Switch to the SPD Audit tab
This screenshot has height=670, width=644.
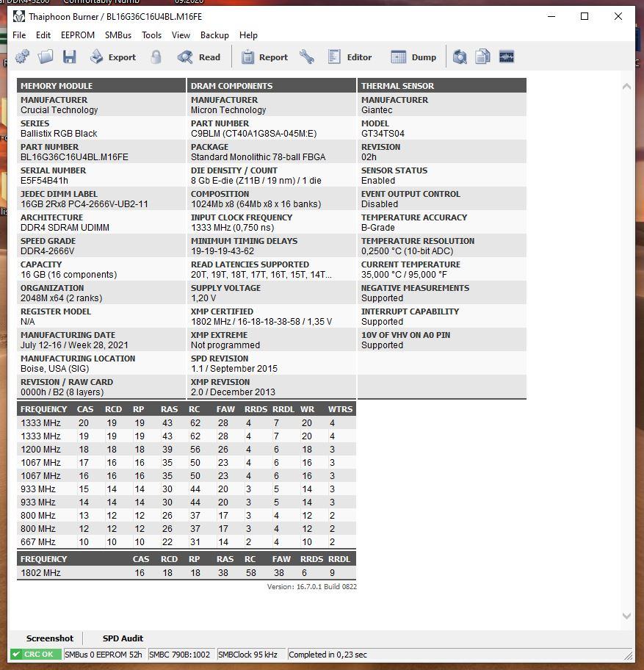123,638
